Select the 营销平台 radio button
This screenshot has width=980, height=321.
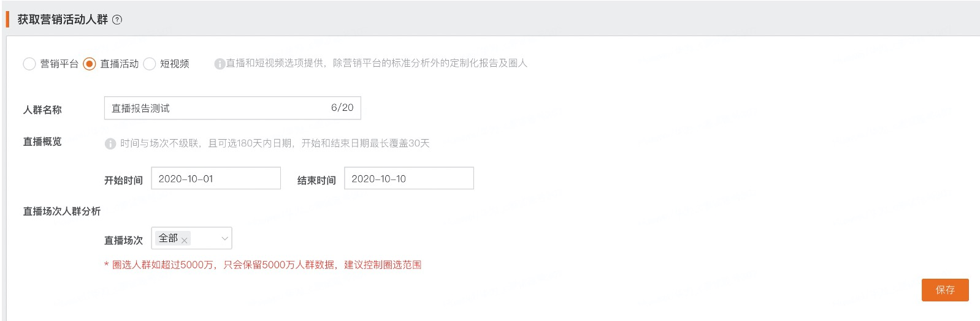pyautogui.click(x=29, y=64)
